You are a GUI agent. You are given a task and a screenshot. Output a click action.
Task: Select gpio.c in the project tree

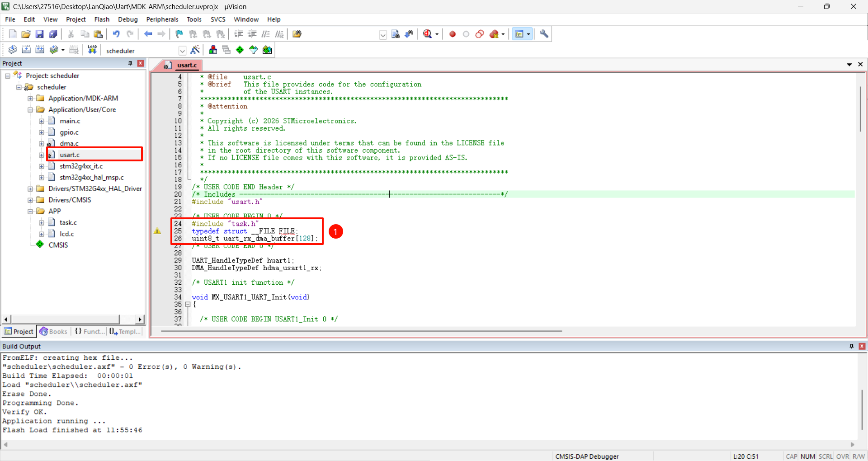[69, 132]
